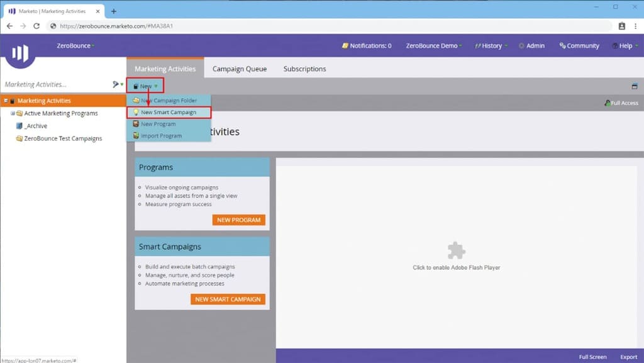Image resolution: width=644 pixels, height=363 pixels.
Task: Click 'Build and execute batch campaigns' text
Action: [190, 267]
